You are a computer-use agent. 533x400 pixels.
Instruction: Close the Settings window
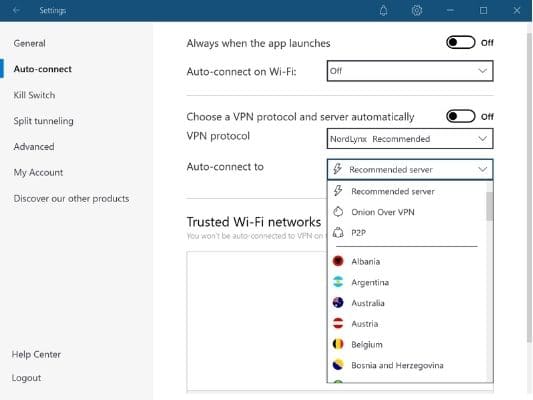coord(517,11)
